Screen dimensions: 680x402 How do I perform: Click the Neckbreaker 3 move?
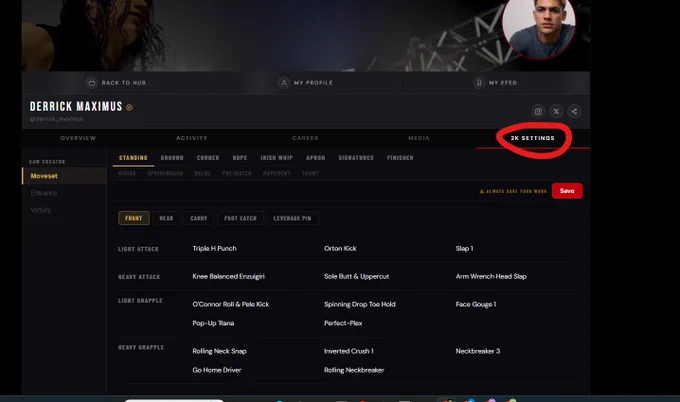click(478, 351)
